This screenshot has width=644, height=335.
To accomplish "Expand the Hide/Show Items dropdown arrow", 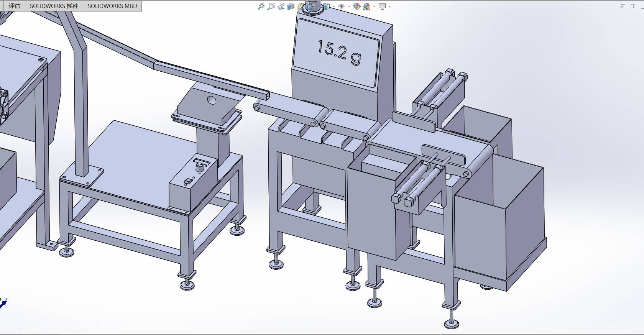I will tap(349, 7).
